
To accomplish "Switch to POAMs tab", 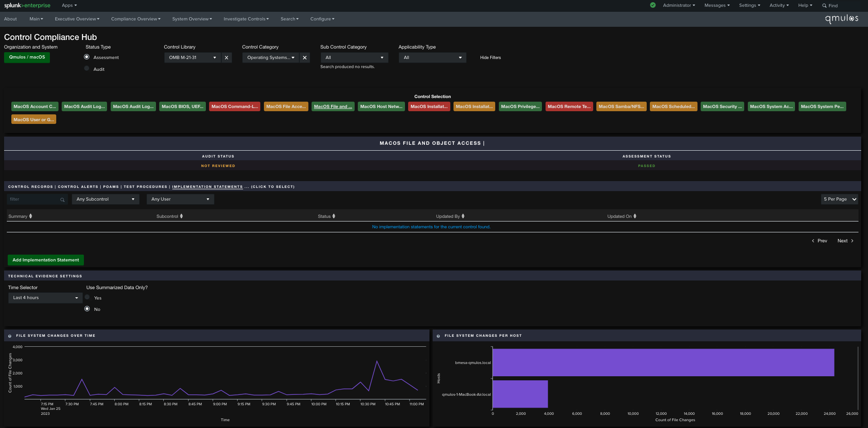I will (111, 187).
